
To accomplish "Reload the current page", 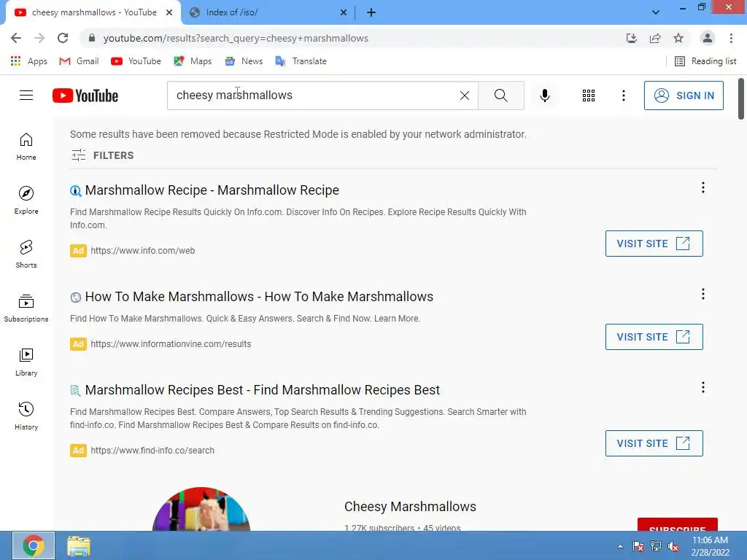I will [63, 38].
